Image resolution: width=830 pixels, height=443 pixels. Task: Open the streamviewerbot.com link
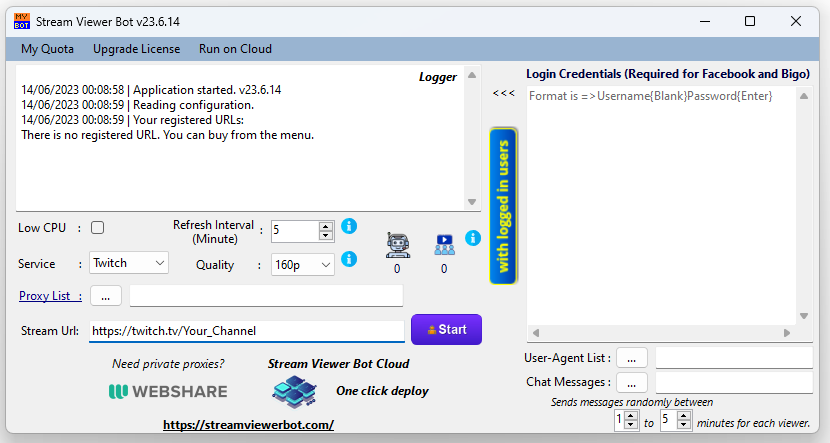pyautogui.click(x=248, y=424)
